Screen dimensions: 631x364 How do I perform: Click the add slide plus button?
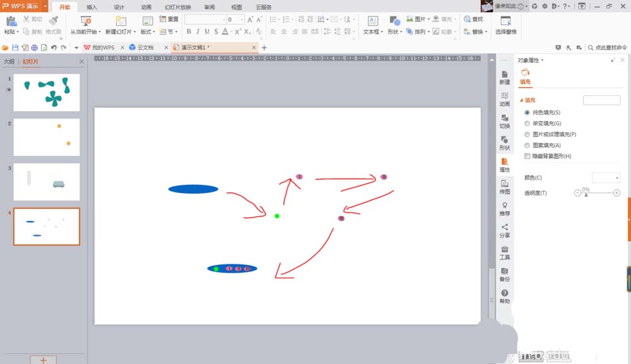click(44, 360)
